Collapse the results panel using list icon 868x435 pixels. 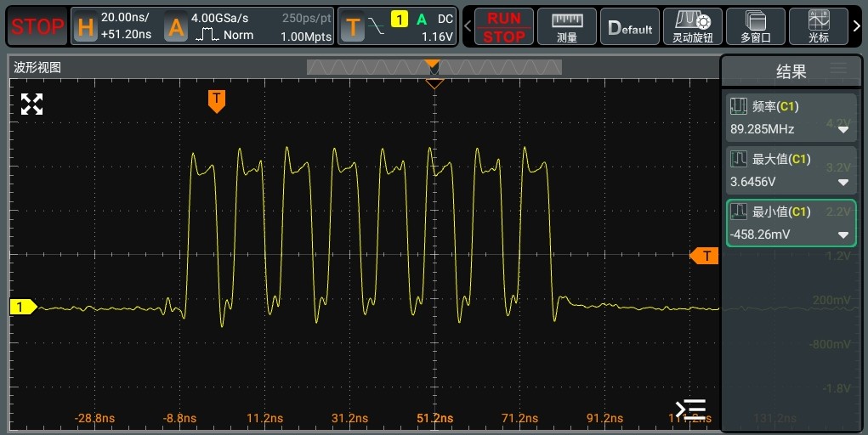pyautogui.click(x=691, y=410)
